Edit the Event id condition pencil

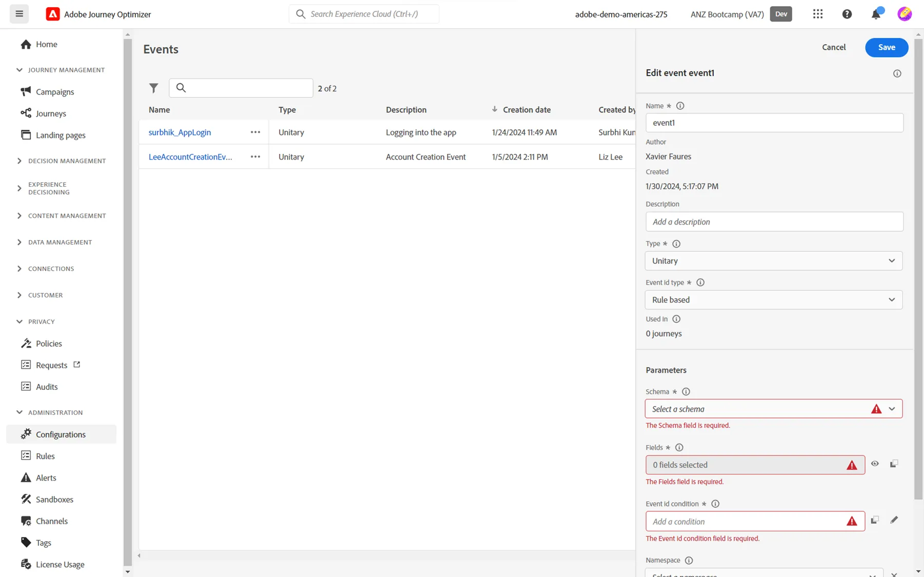click(894, 520)
